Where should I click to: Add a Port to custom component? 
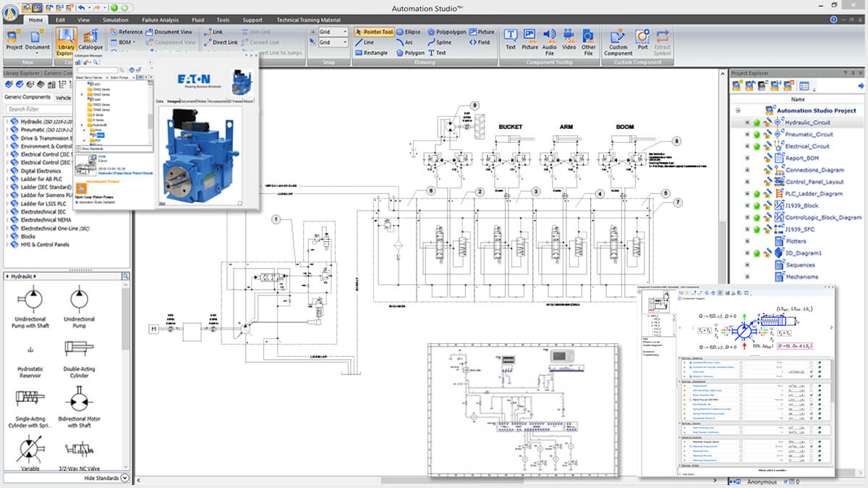point(642,40)
